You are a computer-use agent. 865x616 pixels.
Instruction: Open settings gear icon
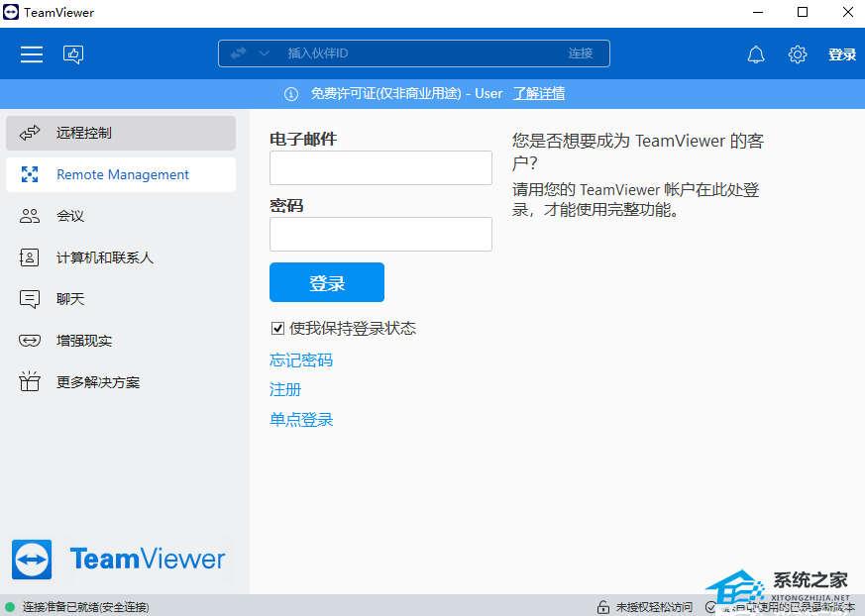point(798,54)
